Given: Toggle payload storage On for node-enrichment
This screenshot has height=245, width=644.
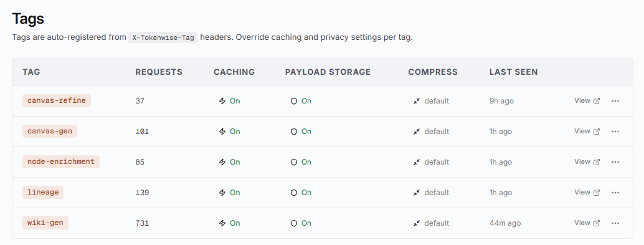Looking at the screenshot, I should click(301, 162).
